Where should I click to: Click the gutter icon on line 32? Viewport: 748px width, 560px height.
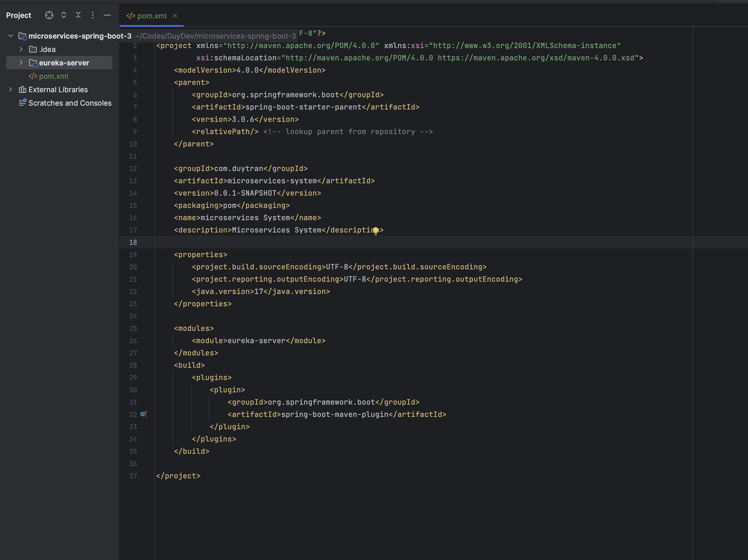point(143,414)
